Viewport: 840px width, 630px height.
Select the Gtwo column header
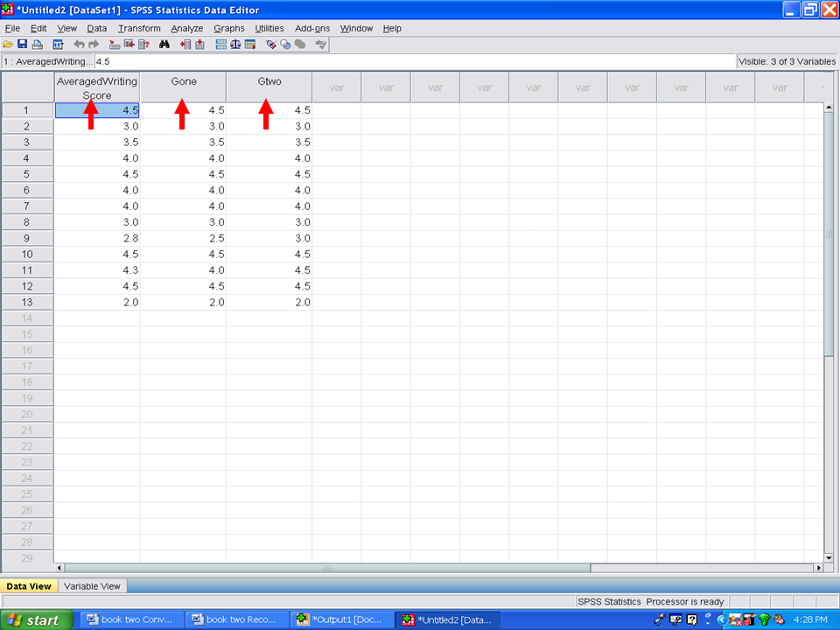[x=269, y=82]
